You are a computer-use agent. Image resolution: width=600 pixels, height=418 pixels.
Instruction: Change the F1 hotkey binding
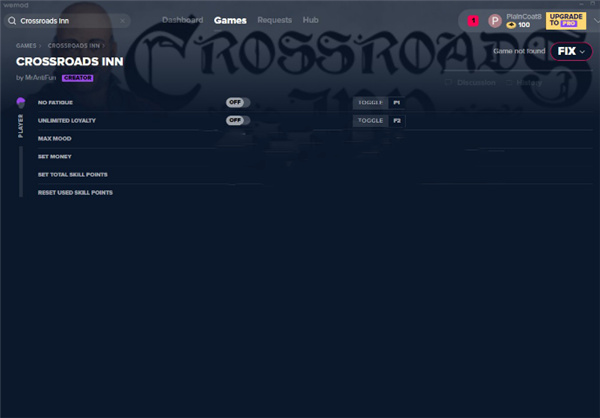396,103
